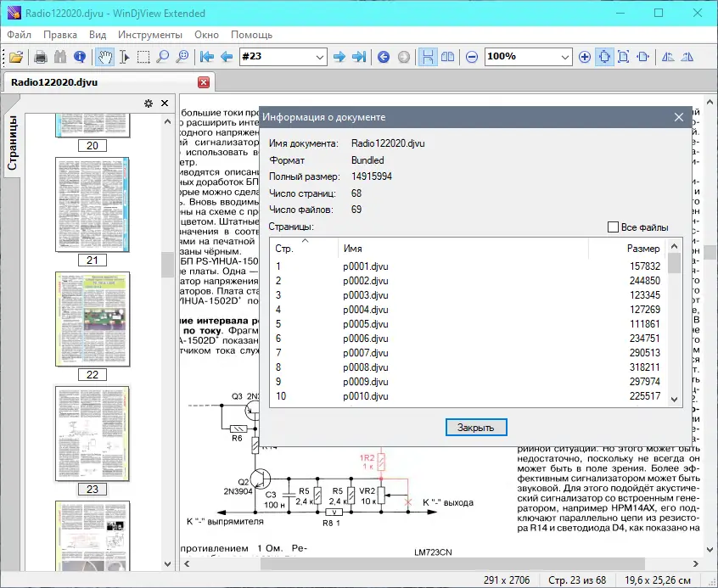Click the Закрыть button

pos(476,428)
